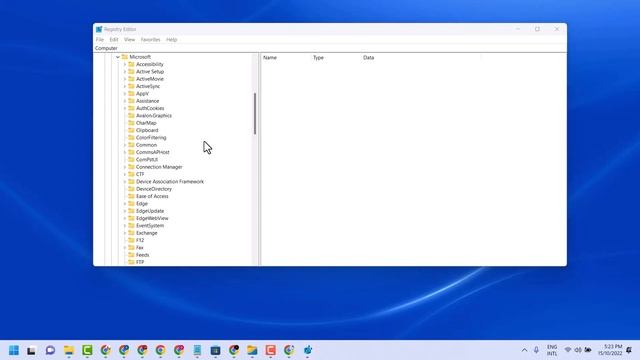Click the Assistance folder icon
Viewport: 640px width, 360px height.
click(x=131, y=101)
